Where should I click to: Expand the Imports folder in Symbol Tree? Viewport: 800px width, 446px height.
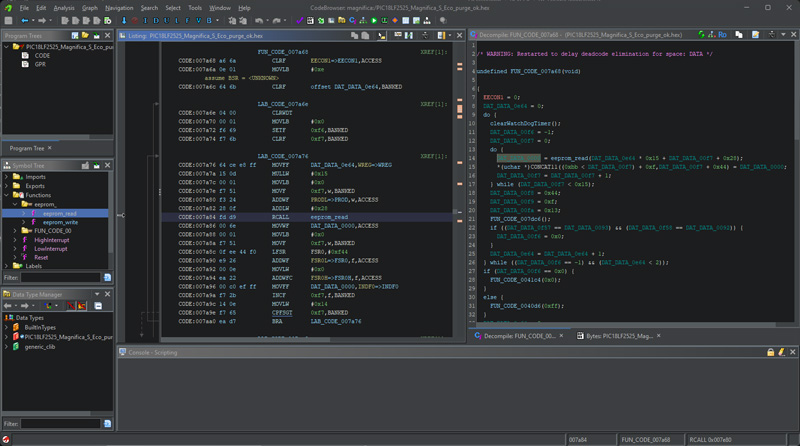[8, 177]
